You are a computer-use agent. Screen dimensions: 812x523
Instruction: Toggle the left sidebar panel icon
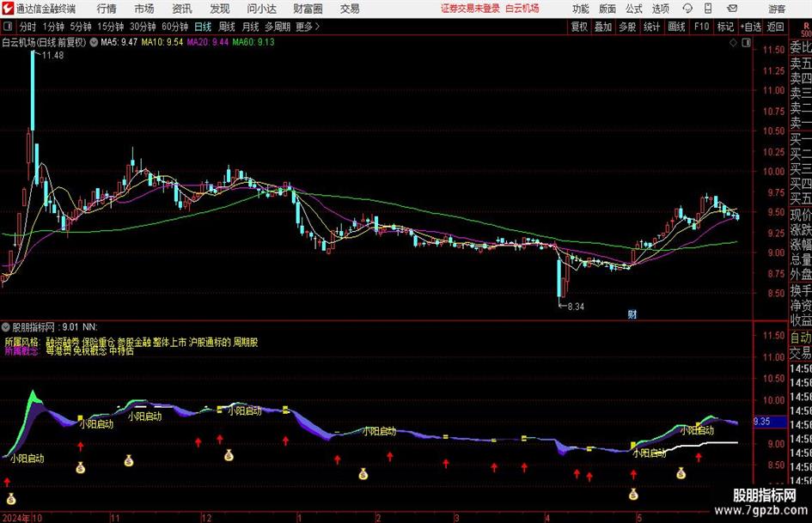pyautogui.click(x=7, y=27)
